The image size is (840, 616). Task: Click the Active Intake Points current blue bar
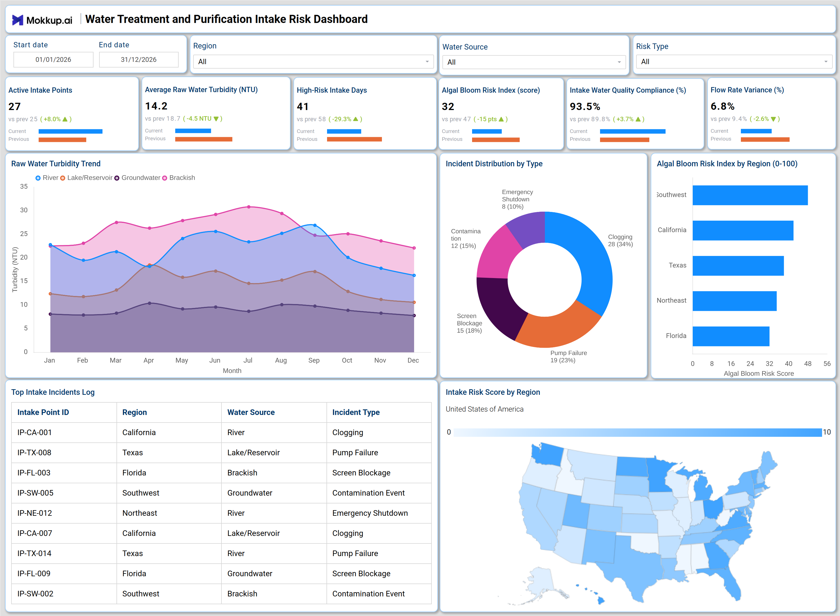[71, 131]
